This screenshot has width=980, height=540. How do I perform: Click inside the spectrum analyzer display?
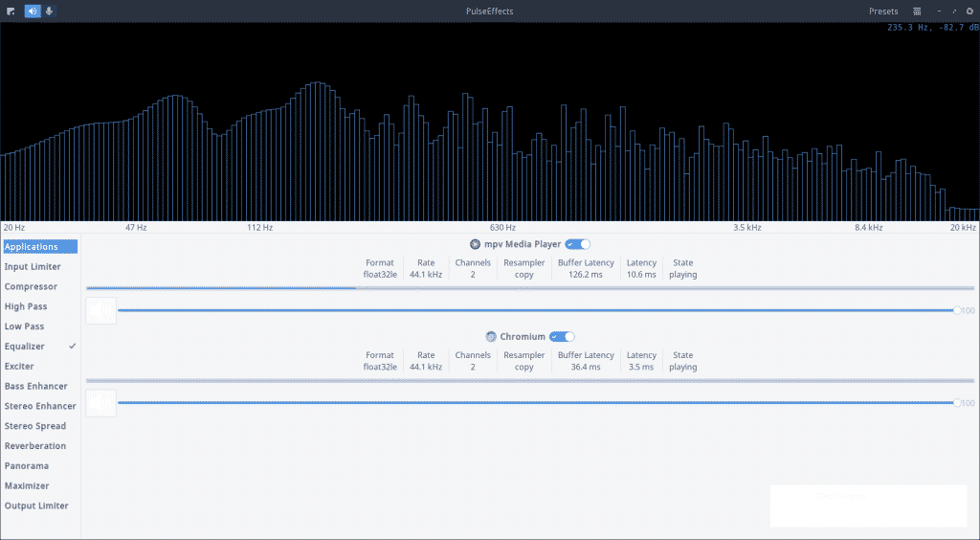pyautogui.click(x=490, y=122)
